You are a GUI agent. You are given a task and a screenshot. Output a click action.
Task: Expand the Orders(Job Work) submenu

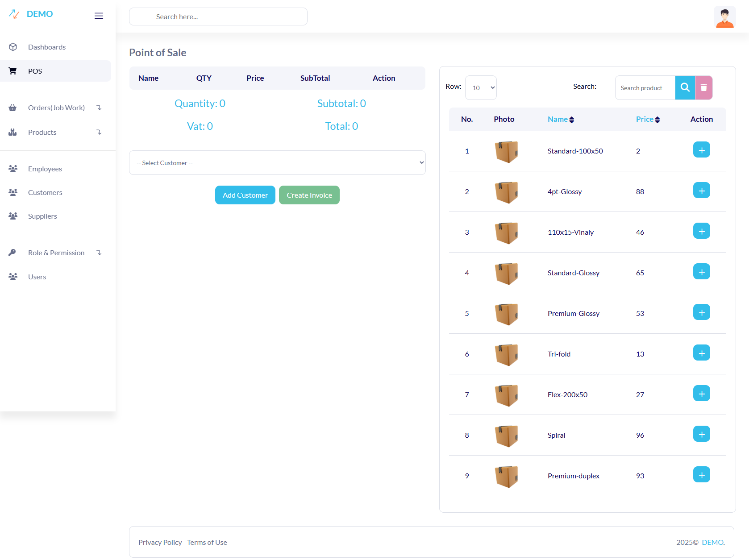click(x=56, y=108)
